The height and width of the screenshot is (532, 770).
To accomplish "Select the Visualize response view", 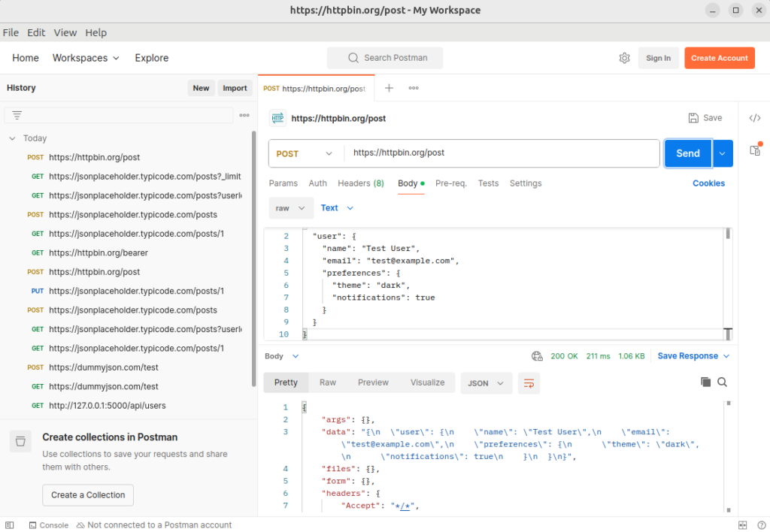I will click(427, 382).
